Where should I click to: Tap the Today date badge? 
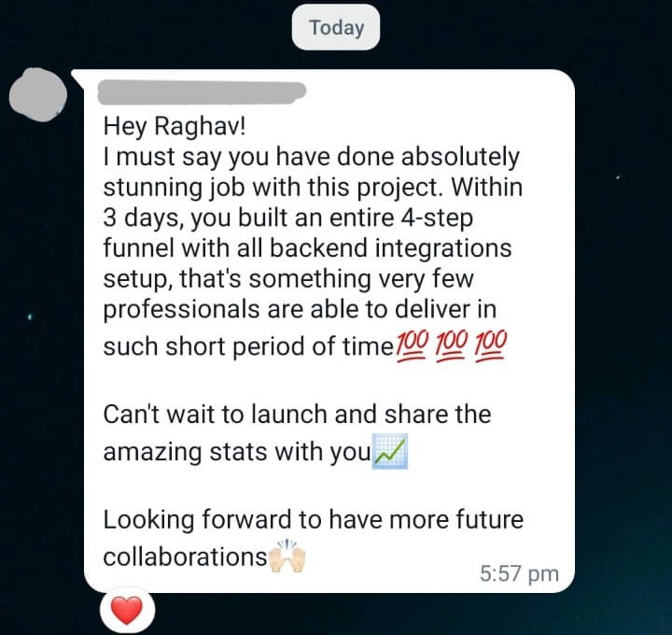click(336, 27)
